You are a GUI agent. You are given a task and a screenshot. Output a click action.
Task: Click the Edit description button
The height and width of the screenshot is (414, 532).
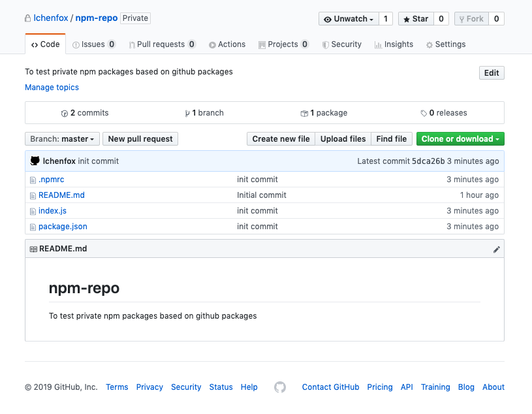tap(492, 73)
